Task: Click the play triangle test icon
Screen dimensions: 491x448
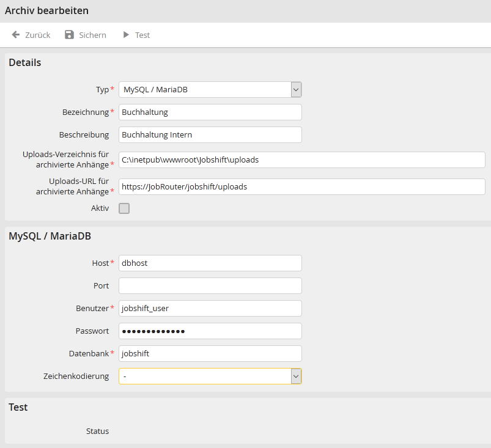Action: pos(126,35)
